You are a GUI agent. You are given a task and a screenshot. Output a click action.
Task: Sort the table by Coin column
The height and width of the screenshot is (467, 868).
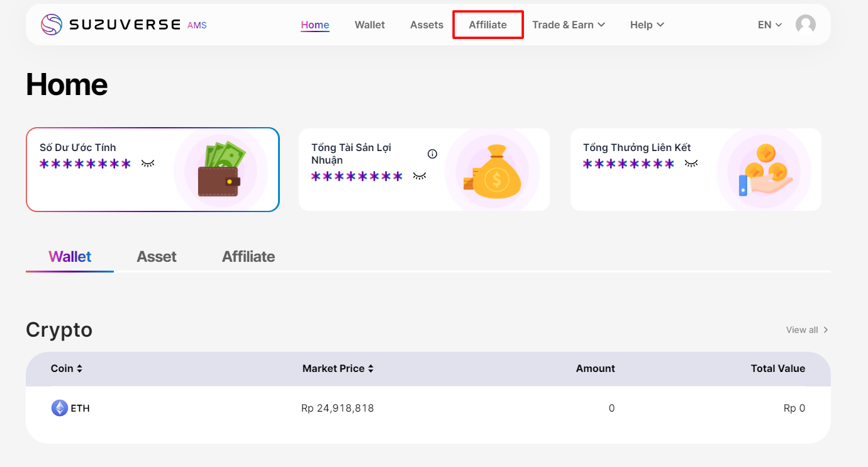[67, 369]
